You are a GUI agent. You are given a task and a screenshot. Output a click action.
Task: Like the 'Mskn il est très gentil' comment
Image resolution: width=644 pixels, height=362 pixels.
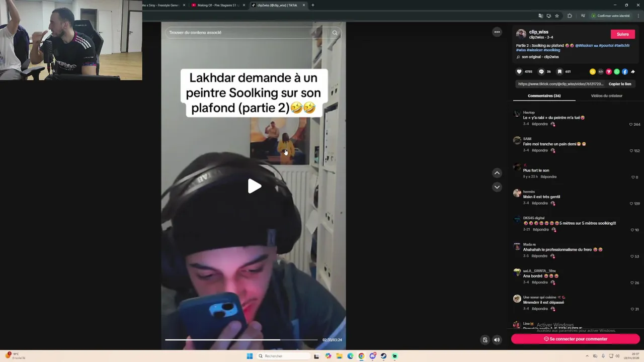pyautogui.click(x=631, y=204)
